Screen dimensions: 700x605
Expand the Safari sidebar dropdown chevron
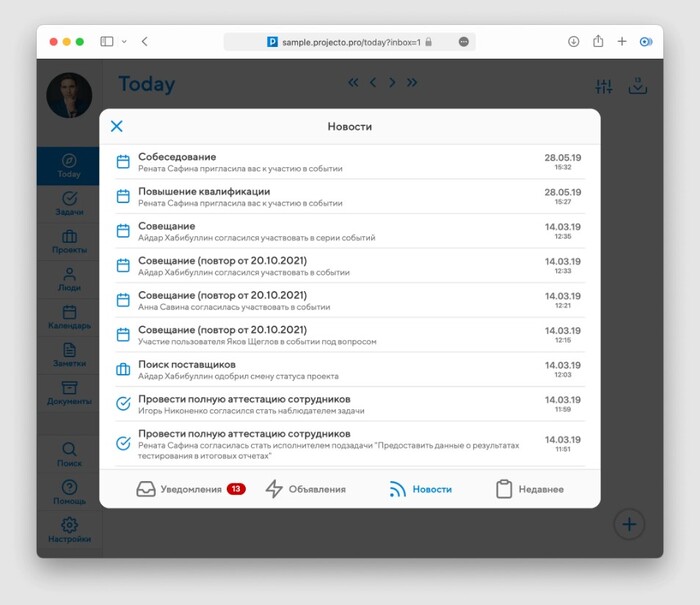[124, 42]
